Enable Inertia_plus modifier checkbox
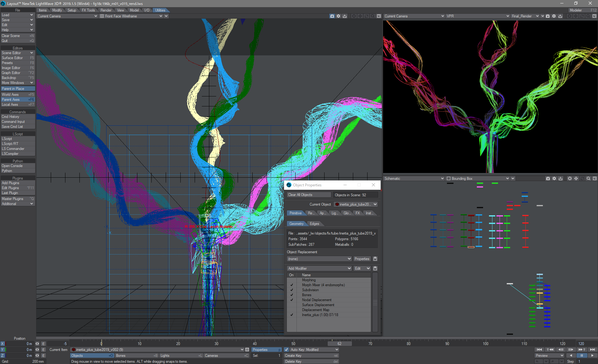The width and height of the screenshot is (598, 364). [291, 315]
